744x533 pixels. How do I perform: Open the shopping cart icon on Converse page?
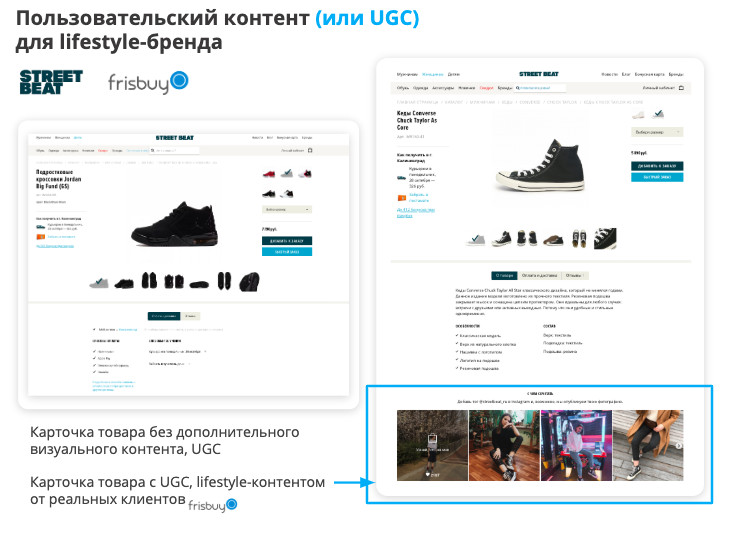(x=681, y=88)
